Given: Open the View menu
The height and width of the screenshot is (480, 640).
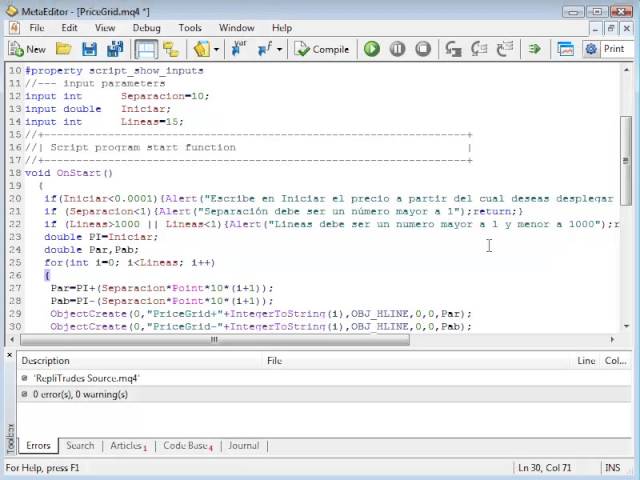Looking at the screenshot, I should 105,28.
